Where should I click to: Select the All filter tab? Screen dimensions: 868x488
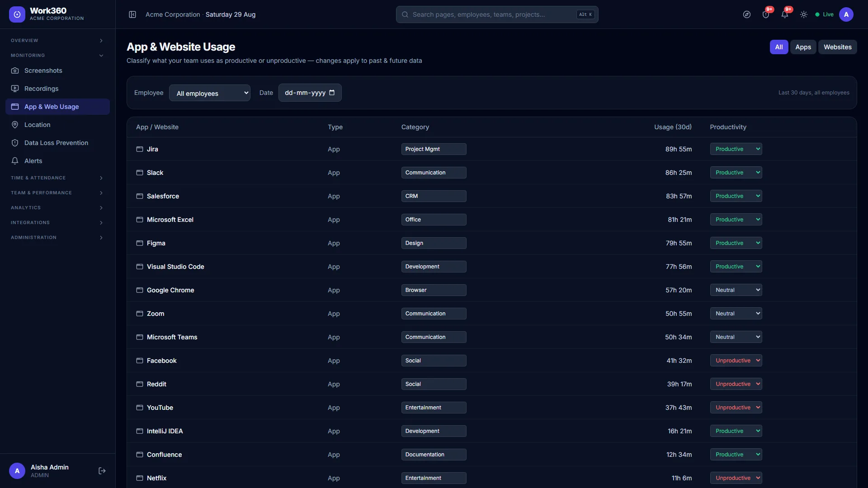(x=779, y=47)
